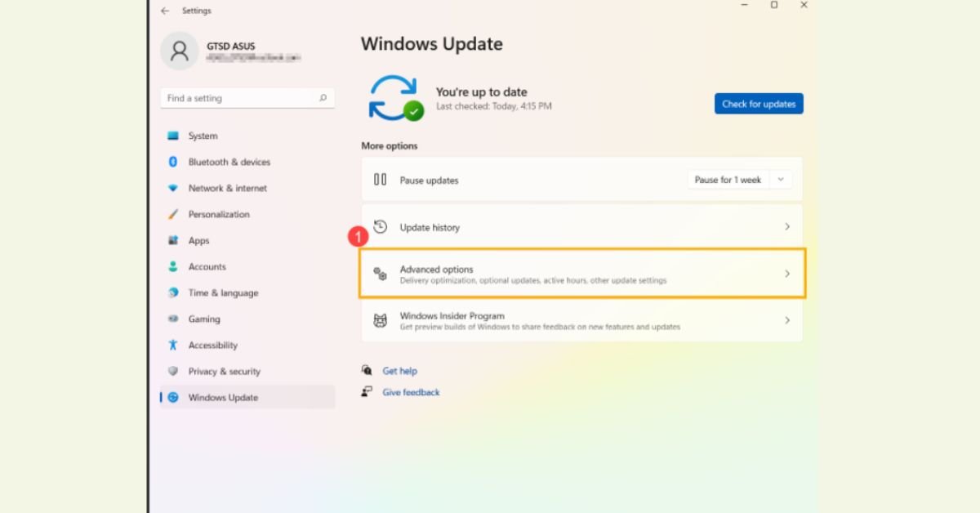Click the Advanced options gears icon

click(380, 274)
